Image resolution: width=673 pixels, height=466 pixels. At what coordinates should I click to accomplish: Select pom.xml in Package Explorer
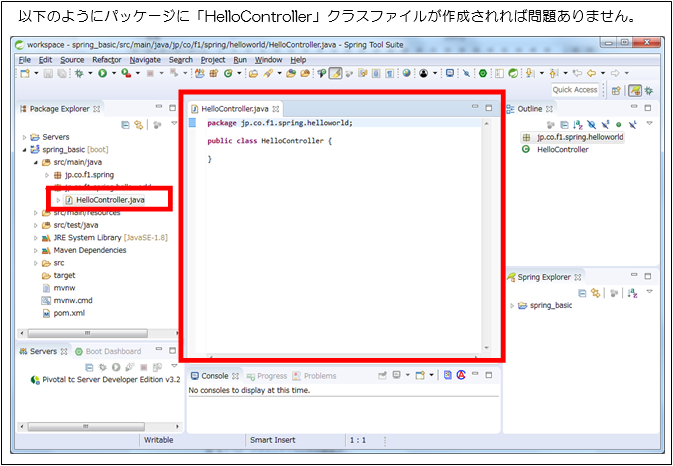pos(68,312)
